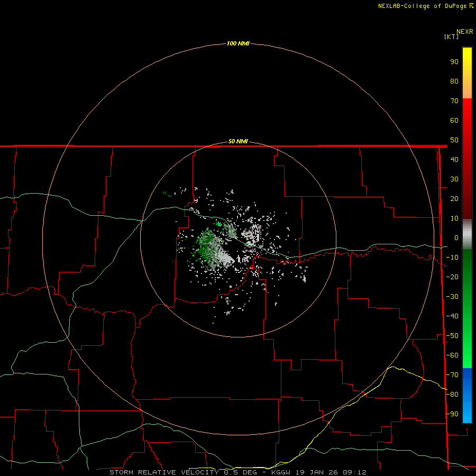Click the positive 30 knot scale value

pos(454,179)
